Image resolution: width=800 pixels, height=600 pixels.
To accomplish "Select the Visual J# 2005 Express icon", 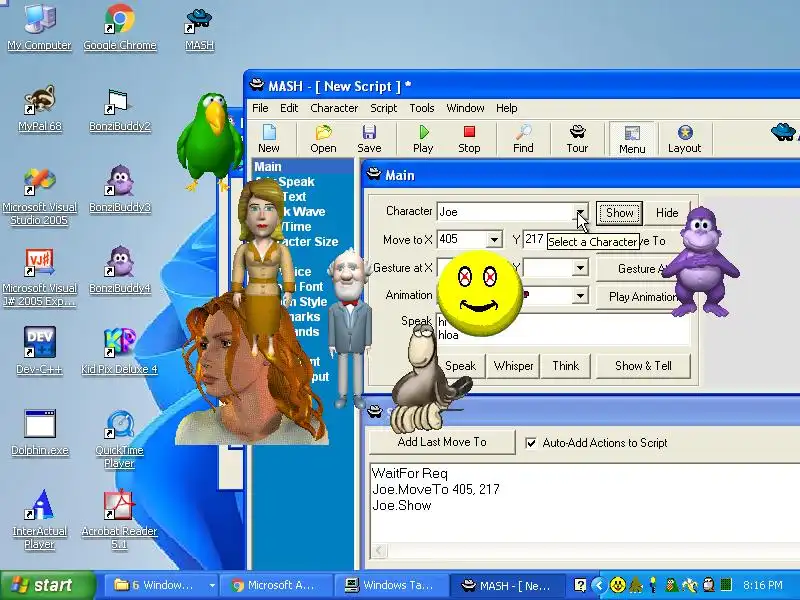I will (x=40, y=278).
